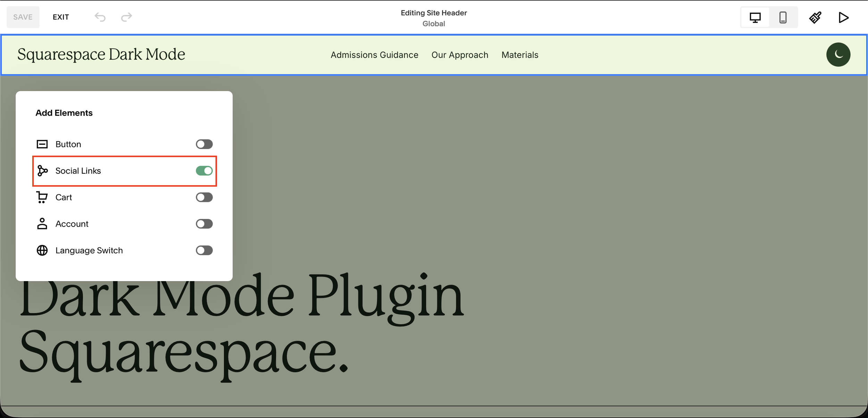
Task: Switch to desktop view icon
Action: point(755,17)
